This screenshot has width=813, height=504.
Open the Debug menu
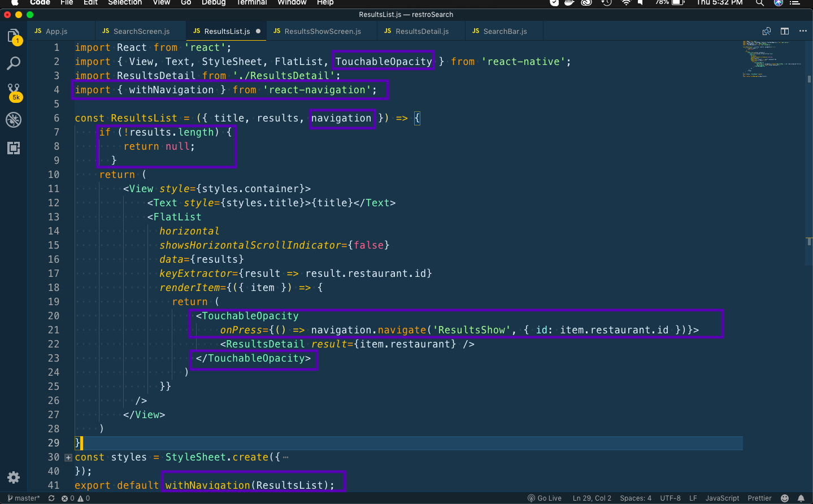[x=214, y=3]
